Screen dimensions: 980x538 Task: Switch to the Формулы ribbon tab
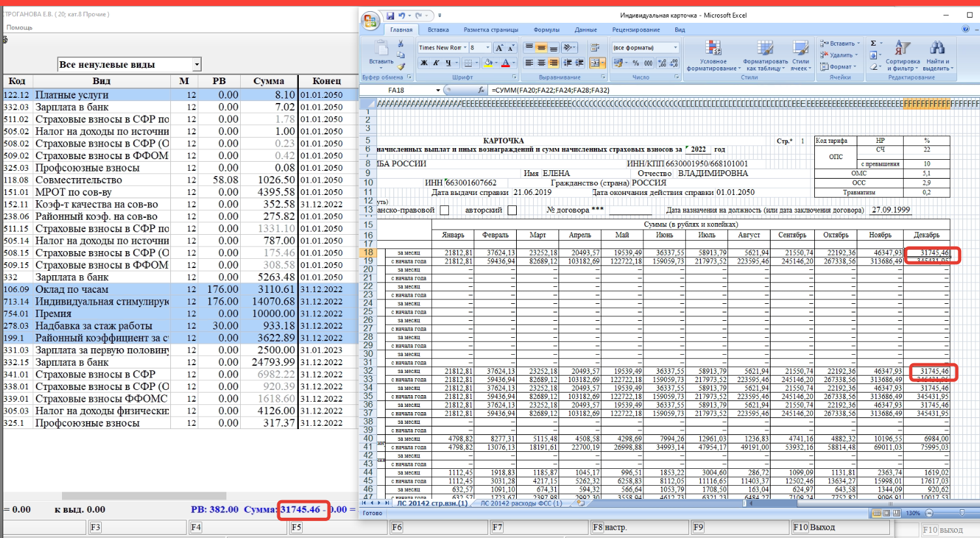546,29
